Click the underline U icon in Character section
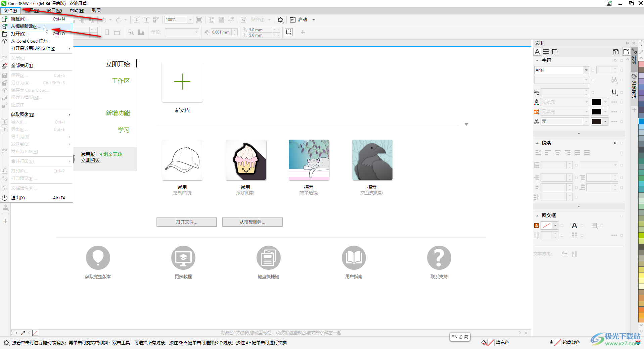This screenshot has height=349, width=644. 614,92
